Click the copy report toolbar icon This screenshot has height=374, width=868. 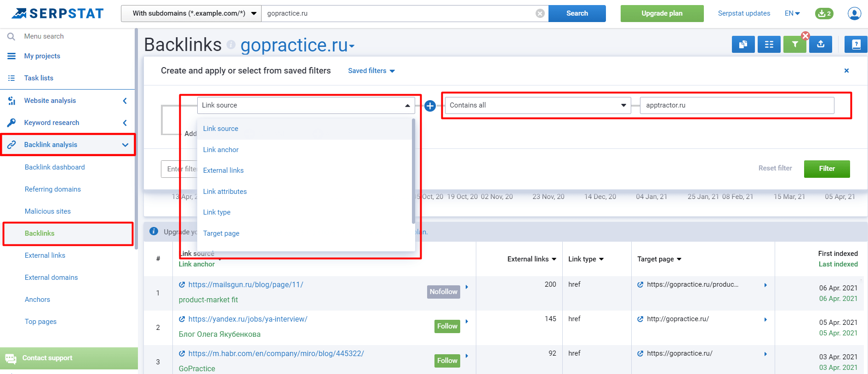(743, 45)
